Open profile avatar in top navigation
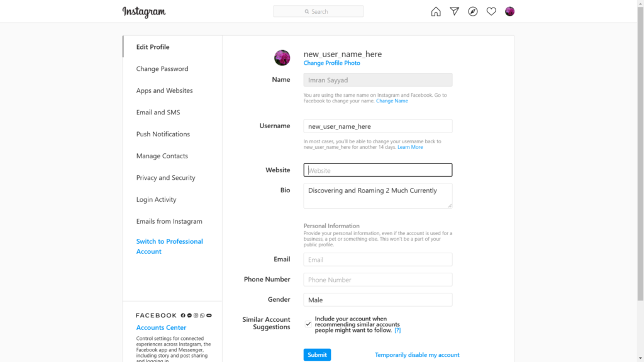Image resolution: width=644 pixels, height=362 pixels. coord(509,11)
